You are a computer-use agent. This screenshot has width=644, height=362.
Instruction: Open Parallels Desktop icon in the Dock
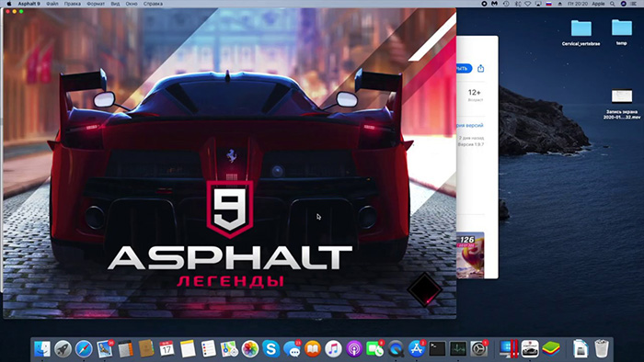coord(509,349)
